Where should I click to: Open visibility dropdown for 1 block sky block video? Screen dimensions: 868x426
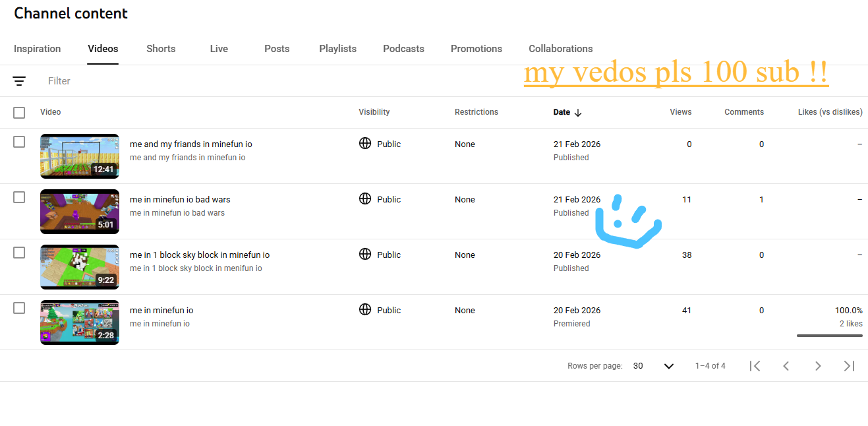[380, 255]
